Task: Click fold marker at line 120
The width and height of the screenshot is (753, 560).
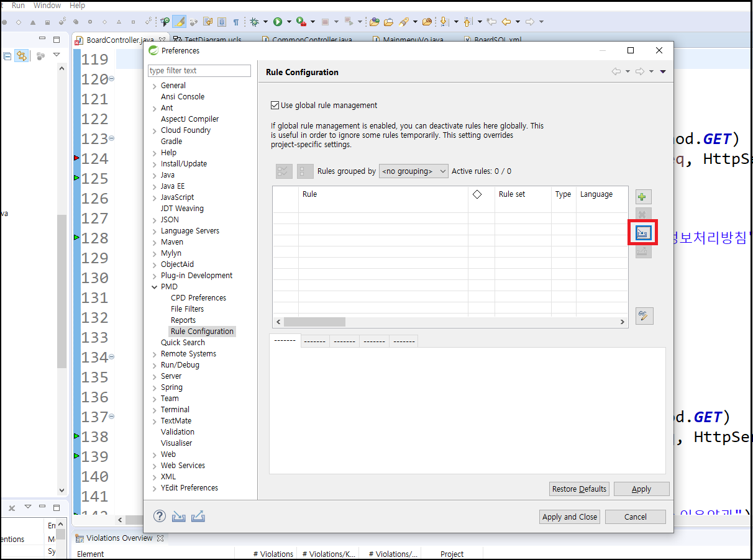Action: [112, 79]
